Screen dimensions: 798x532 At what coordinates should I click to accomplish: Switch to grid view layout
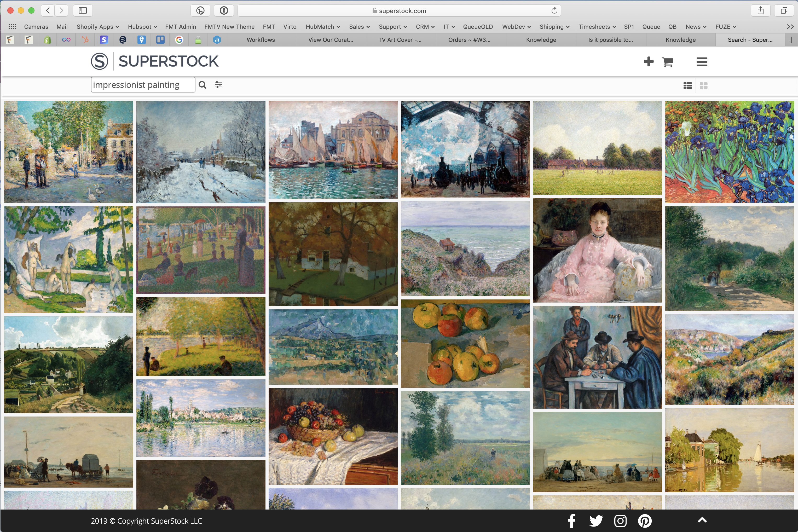[703, 85]
